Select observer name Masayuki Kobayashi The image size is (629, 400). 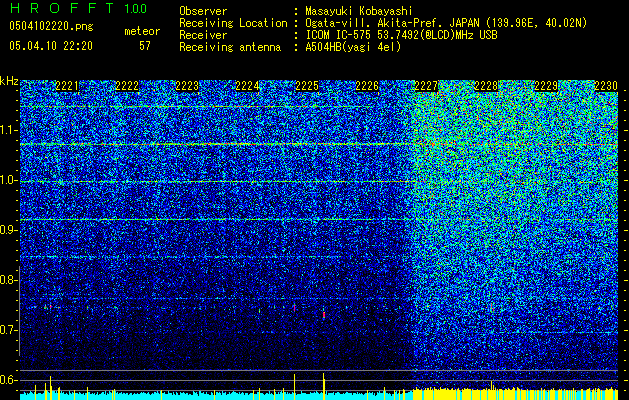[359, 11]
